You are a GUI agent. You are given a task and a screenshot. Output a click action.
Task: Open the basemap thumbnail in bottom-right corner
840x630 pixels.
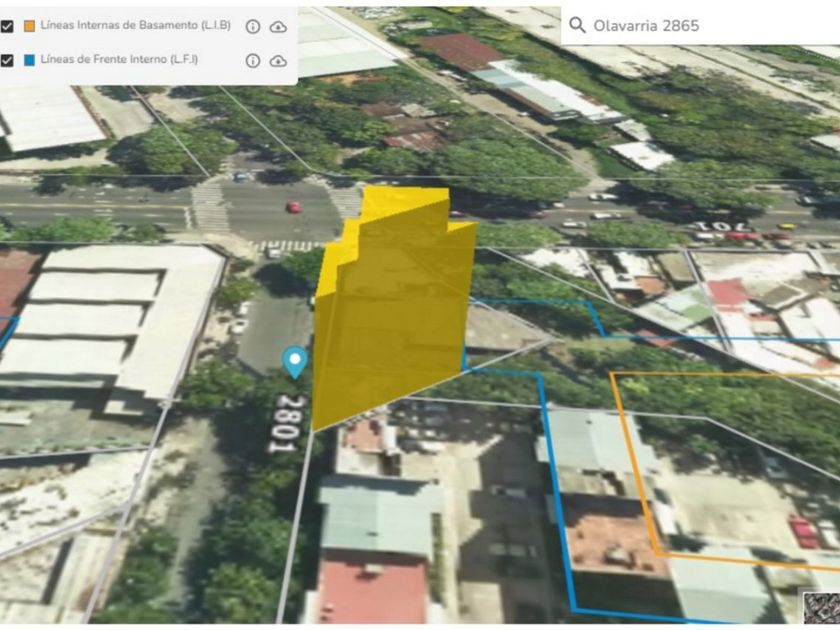point(820,609)
